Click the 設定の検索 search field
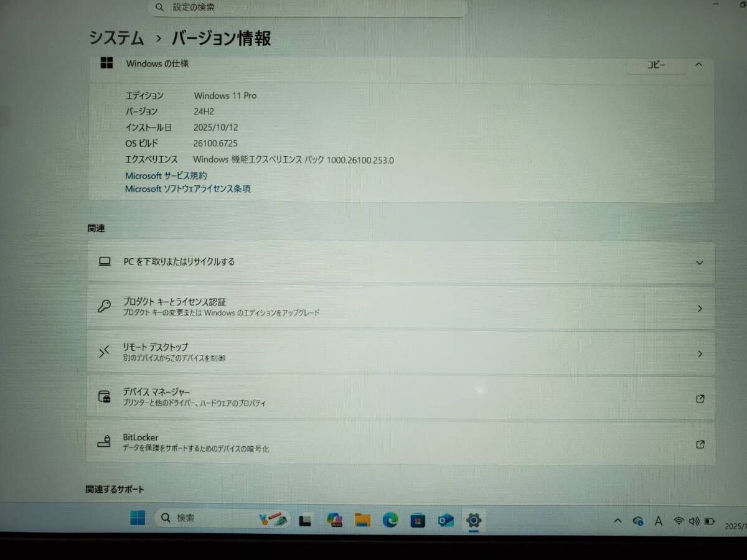Image resolution: width=747 pixels, height=560 pixels. point(308,7)
